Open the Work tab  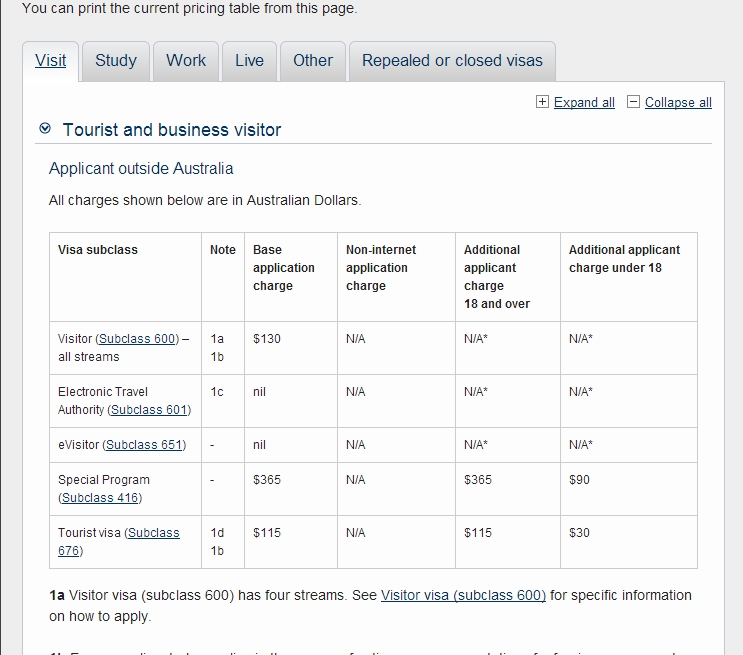(186, 60)
